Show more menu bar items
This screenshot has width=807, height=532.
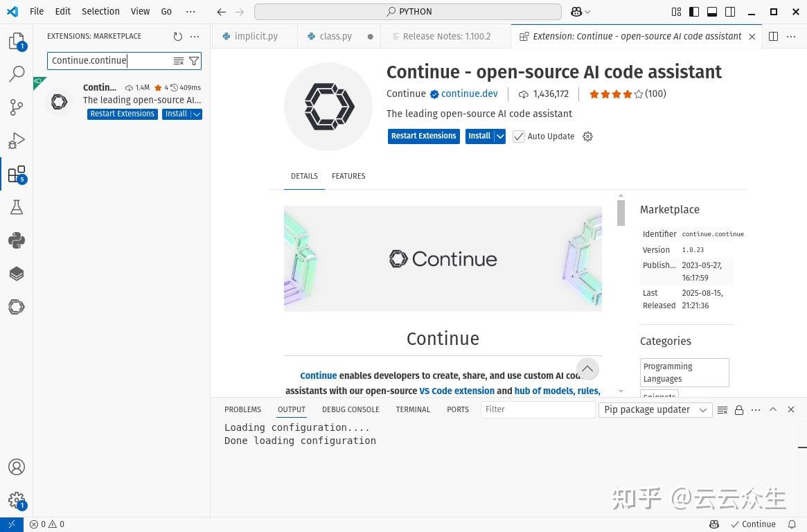[x=190, y=11]
